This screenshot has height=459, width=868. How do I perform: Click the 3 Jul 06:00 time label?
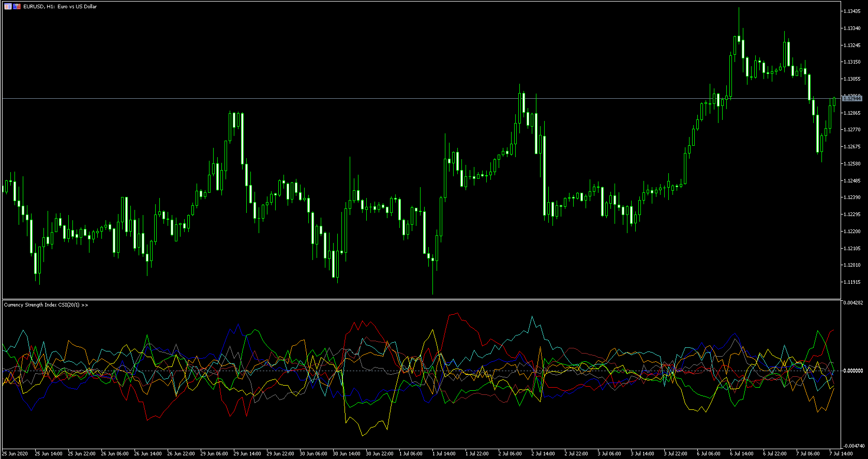611,454
